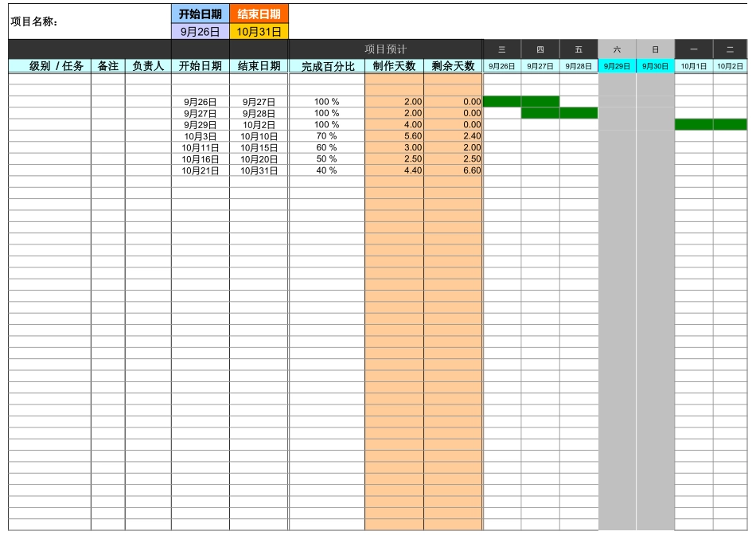Click the dark 项目预计 header bar

click(385, 49)
